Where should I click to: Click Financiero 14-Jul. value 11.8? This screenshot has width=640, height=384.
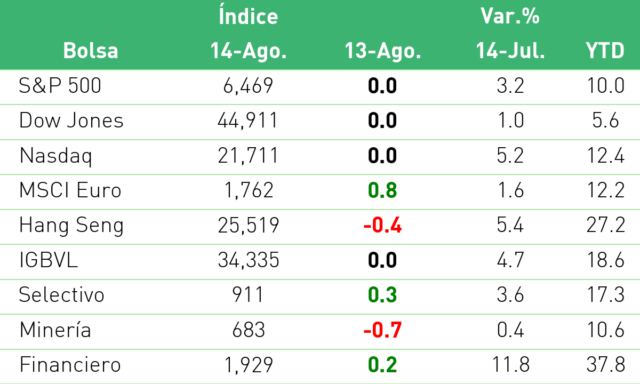pyautogui.click(x=511, y=365)
